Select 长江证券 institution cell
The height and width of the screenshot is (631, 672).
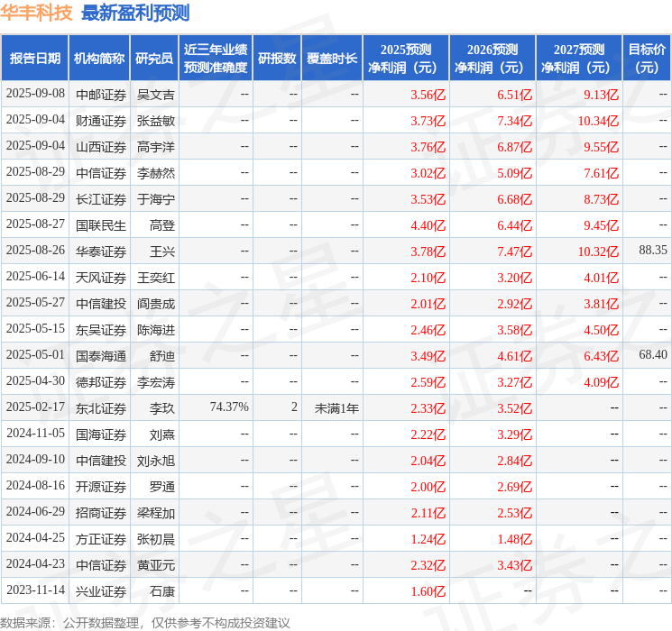point(101,199)
